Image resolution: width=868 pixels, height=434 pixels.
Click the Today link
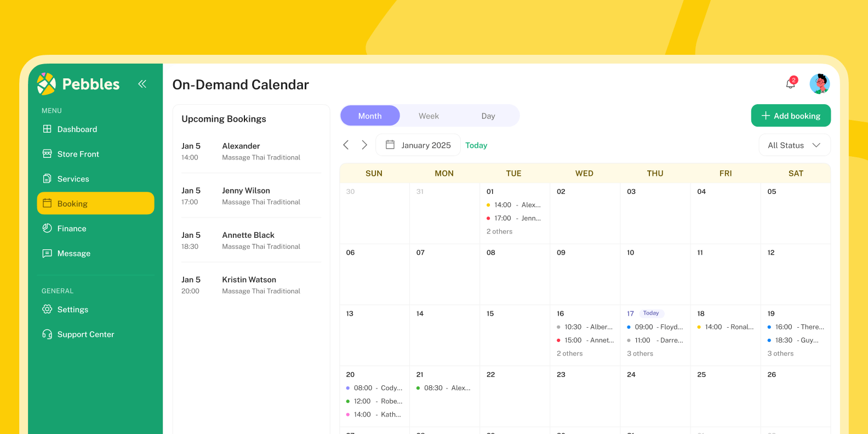tap(476, 145)
